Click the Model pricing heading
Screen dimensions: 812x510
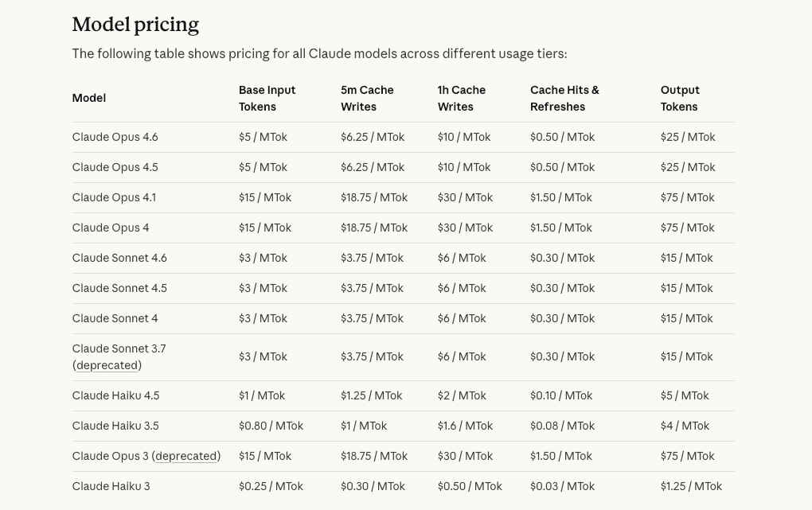(135, 25)
